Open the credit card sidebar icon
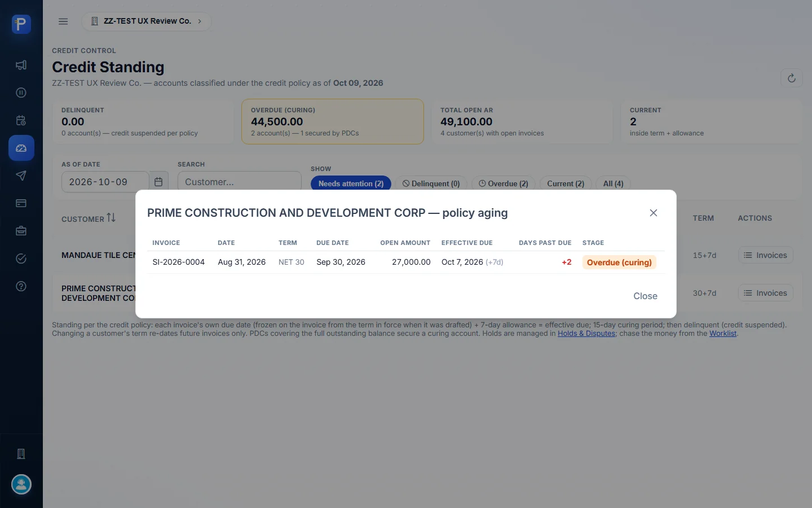This screenshot has height=508, width=812. [21, 203]
